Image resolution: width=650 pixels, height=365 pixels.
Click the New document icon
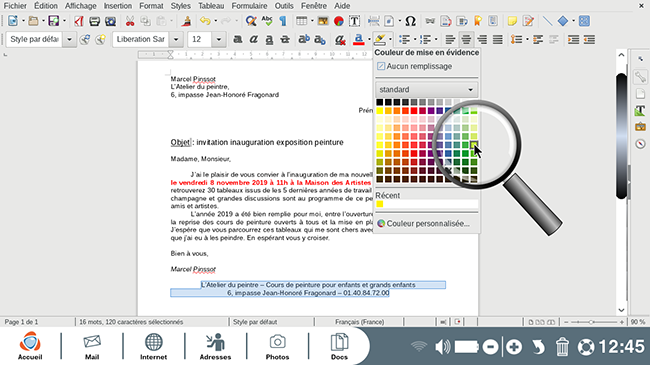[x=13, y=21]
